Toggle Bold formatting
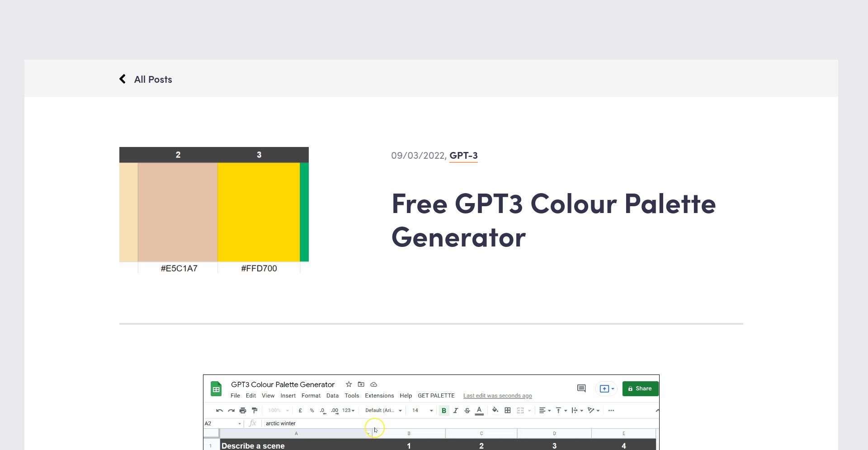 (444, 411)
